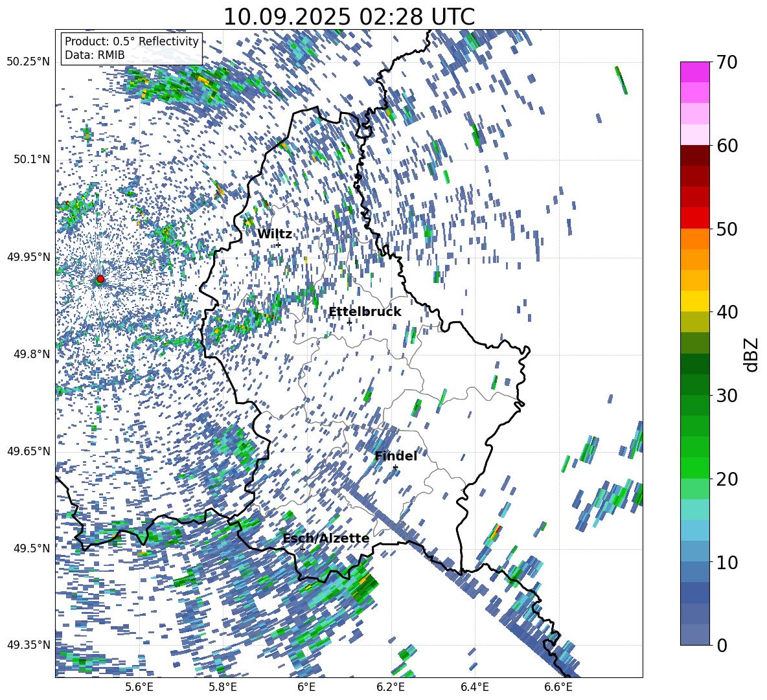The width and height of the screenshot is (767, 700).
Task: Click the orange swatch just below 50 dBZ
Action: point(694,238)
